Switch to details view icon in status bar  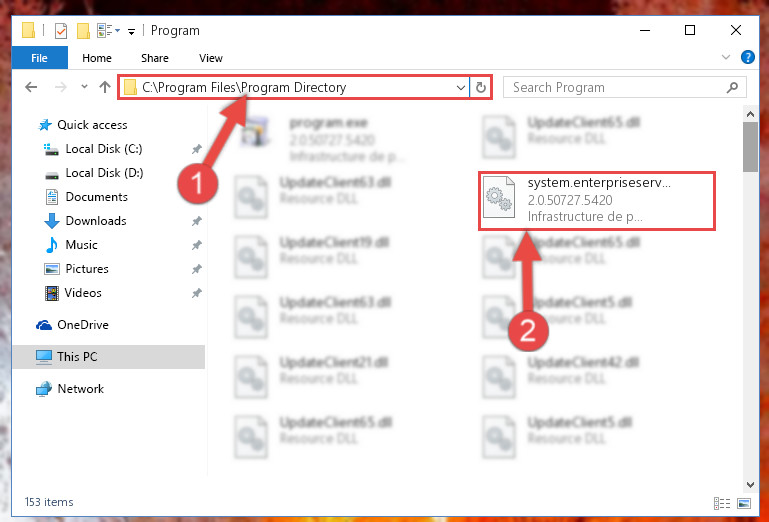point(721,503)
